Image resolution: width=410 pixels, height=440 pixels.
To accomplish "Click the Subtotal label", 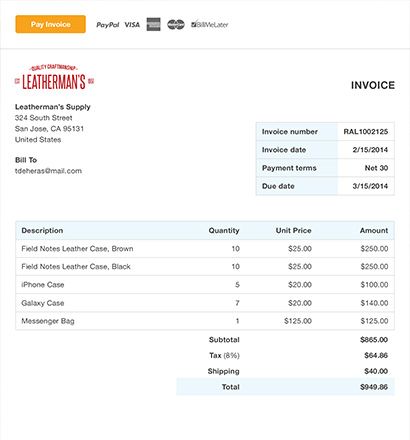I will (x=224, y=340).
